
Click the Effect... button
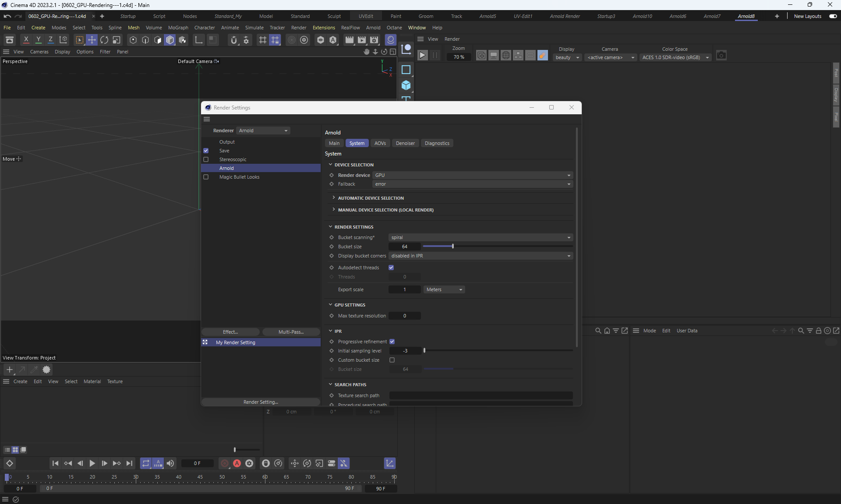[230, 332]
